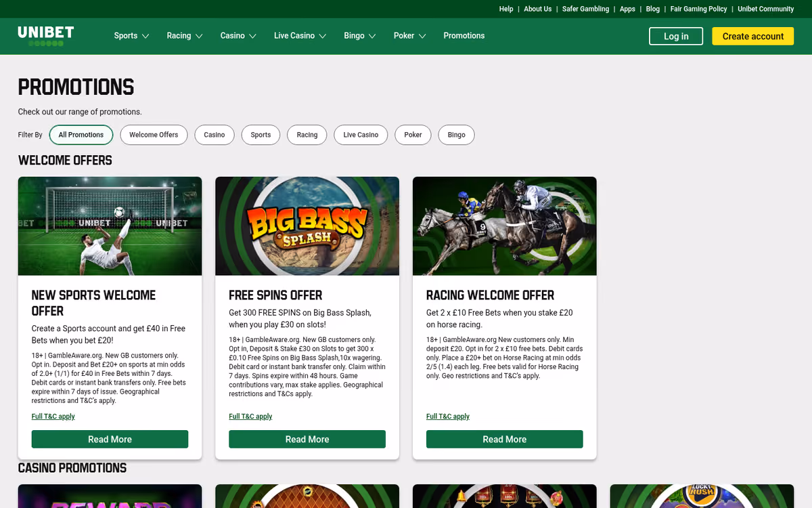Click the Free Spins Offer heading
The width and height of the screenshot is (812, 508).
tap(275, 295)
